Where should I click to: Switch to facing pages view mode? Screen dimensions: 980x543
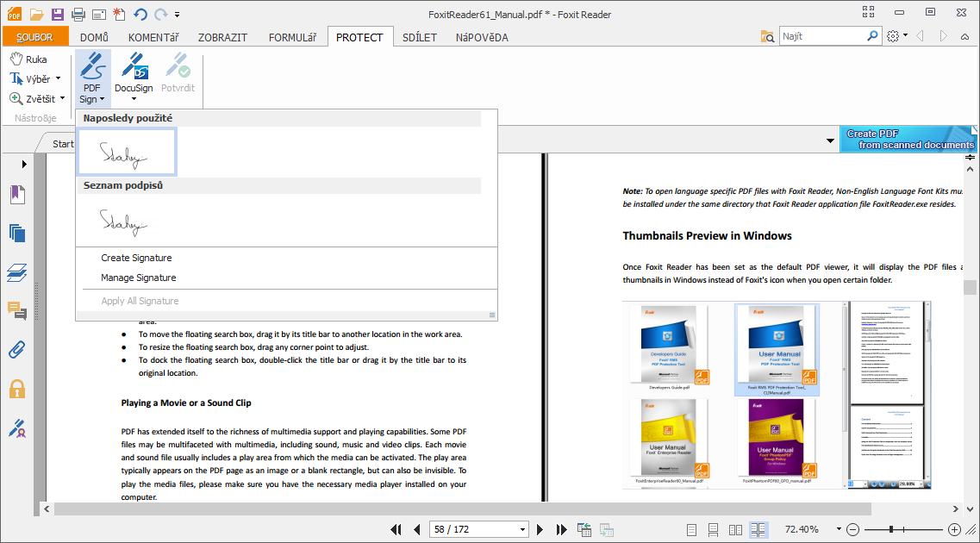click(735, 530)
